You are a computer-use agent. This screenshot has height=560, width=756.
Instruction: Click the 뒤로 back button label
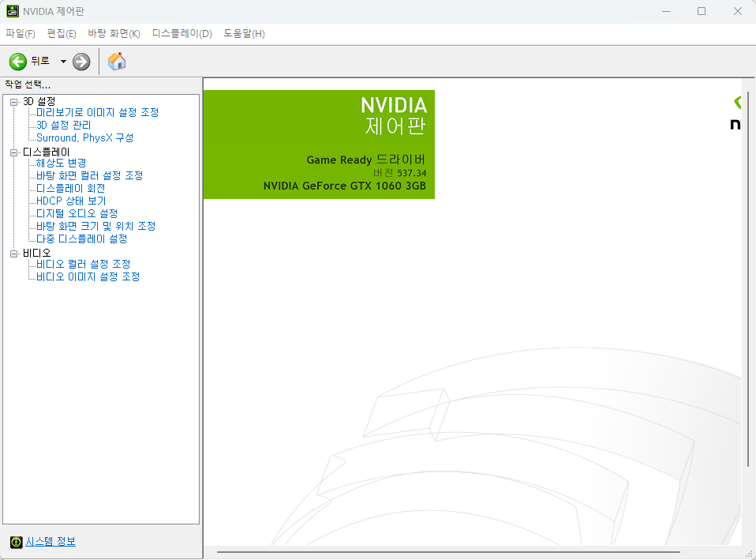pyautogui.click(x=40, y=62)
